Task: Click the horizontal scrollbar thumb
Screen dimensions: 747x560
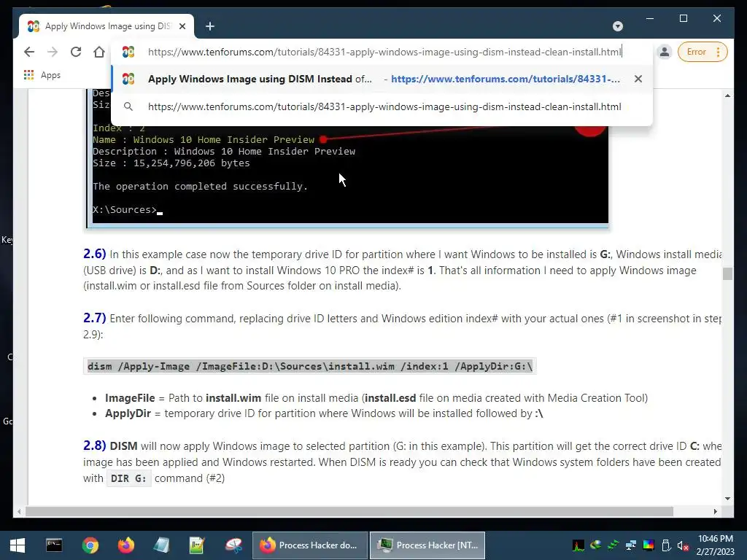Action: tap(349, 511)
